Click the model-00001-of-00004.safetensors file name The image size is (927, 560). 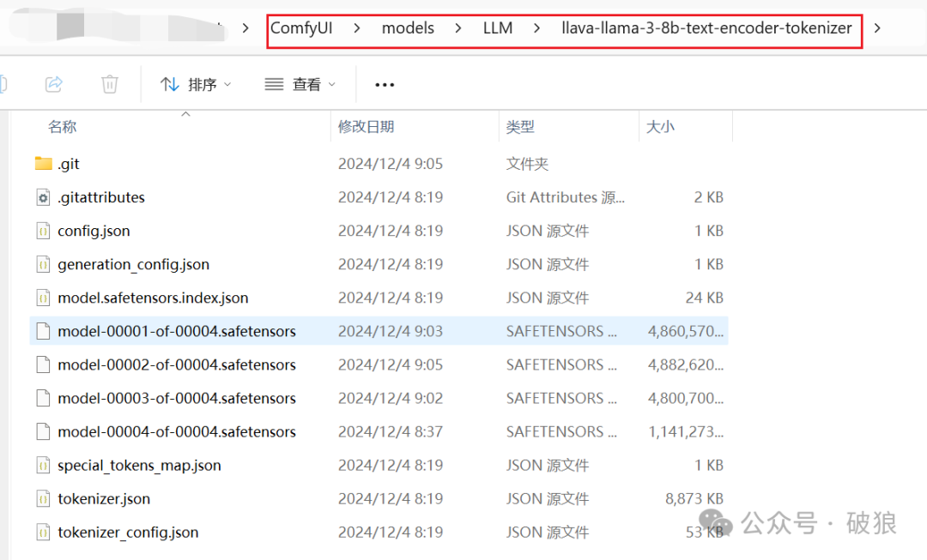[x=177, y=331]
